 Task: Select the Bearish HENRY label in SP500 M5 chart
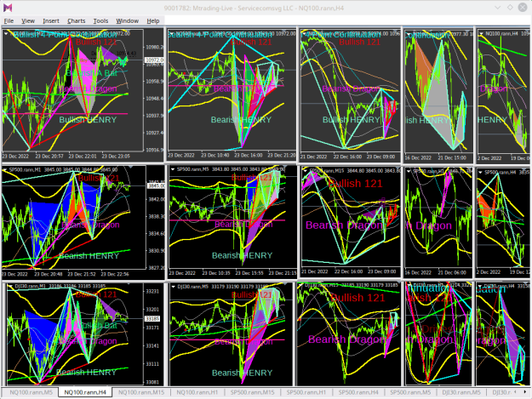243,255
